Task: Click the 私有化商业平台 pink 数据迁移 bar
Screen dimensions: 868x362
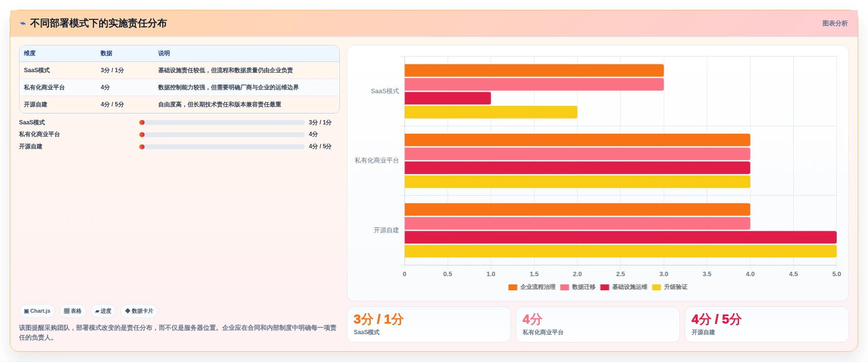Action: click(577, 154)
